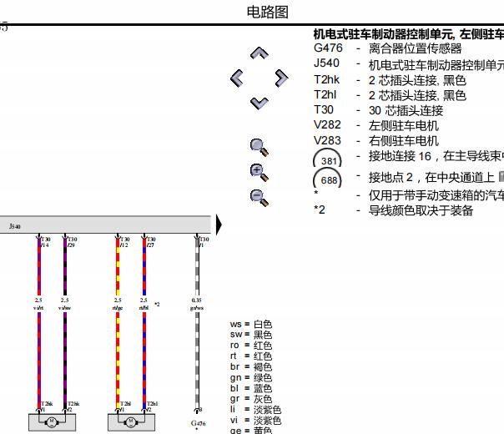The width and height of the screenshot is (504, 434).
Task: Click the li = 淡紫色 color legend
Action: (x=255, y=410)
